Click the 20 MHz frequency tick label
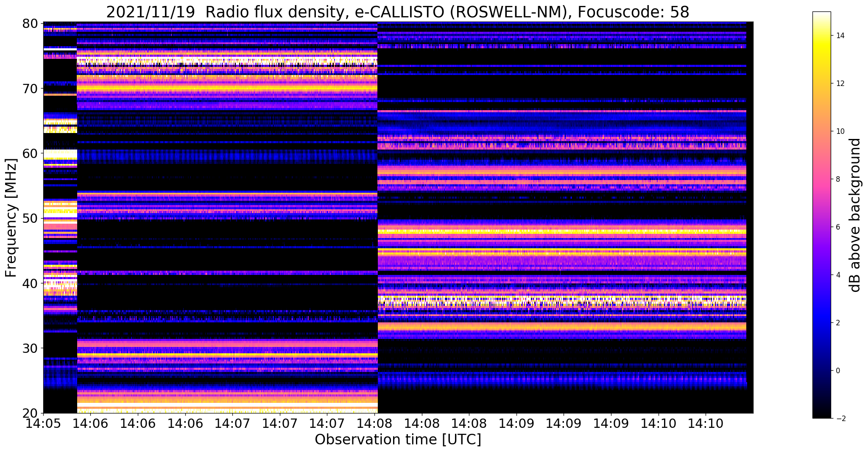Image resolution: width=868 pixels, height=452 pixels. (x=30, y=413)
